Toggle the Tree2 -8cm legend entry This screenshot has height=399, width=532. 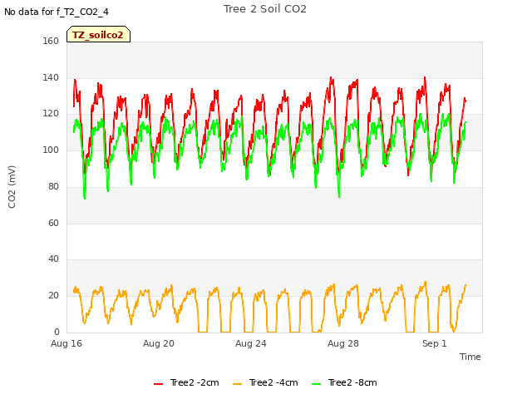pos(344,382)
